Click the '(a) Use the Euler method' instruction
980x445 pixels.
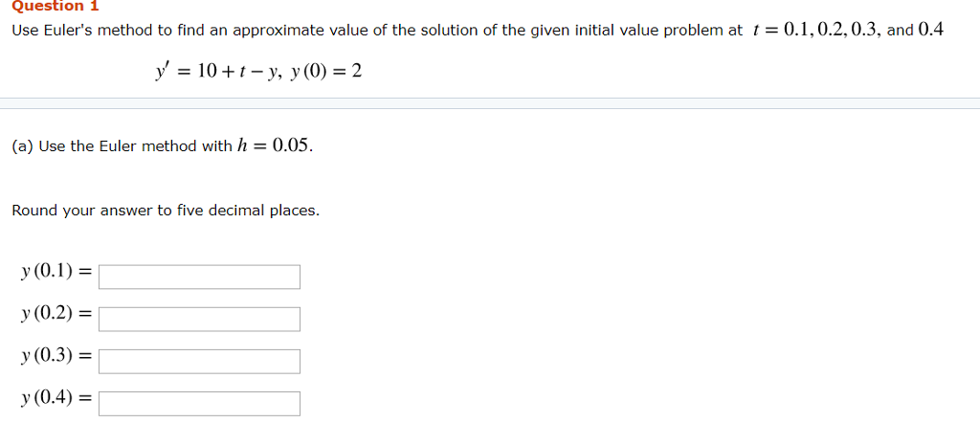pos(163,146)
